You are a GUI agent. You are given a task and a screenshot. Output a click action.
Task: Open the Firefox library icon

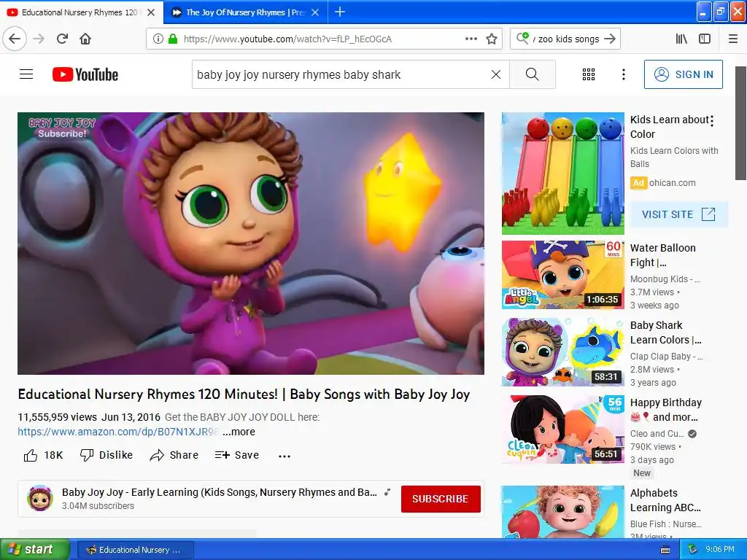(681, 39)
